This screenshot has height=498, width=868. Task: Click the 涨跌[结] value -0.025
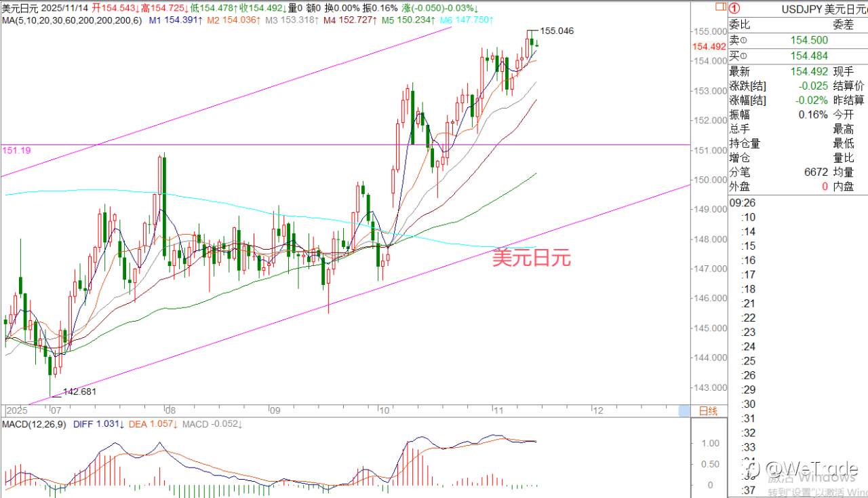[812, 86]
